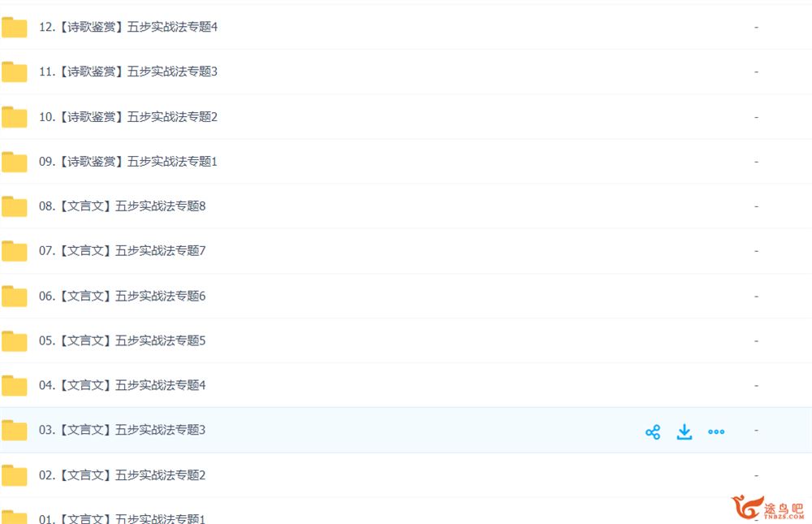This screenshot has height=524, width=812.
Task: Click folder icon of 06.【文言文】专题6
Action: coord(15,296)
